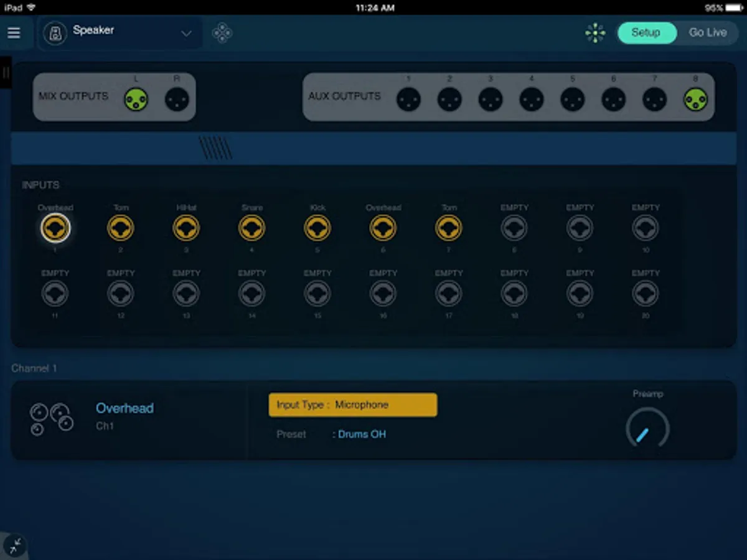
Task: Select input 1 Overhead jack
Action: 55,228
